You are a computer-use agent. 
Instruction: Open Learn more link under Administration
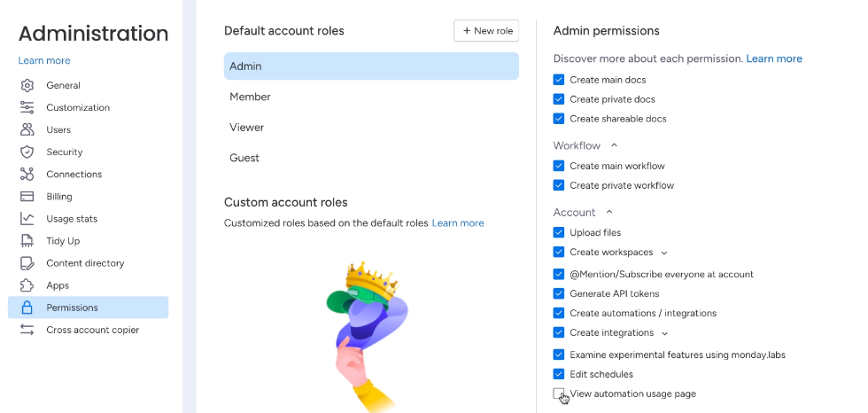coord(44,60)
